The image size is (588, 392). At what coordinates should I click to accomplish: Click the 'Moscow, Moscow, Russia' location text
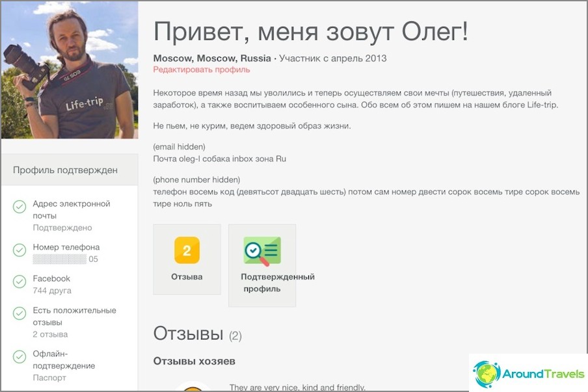pos(212,59)
